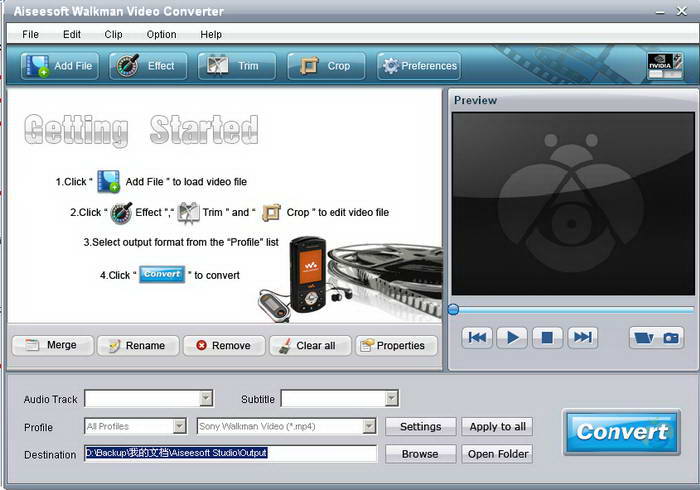Remove the selected file
700x490 pixels.
[x=224, y=345]
